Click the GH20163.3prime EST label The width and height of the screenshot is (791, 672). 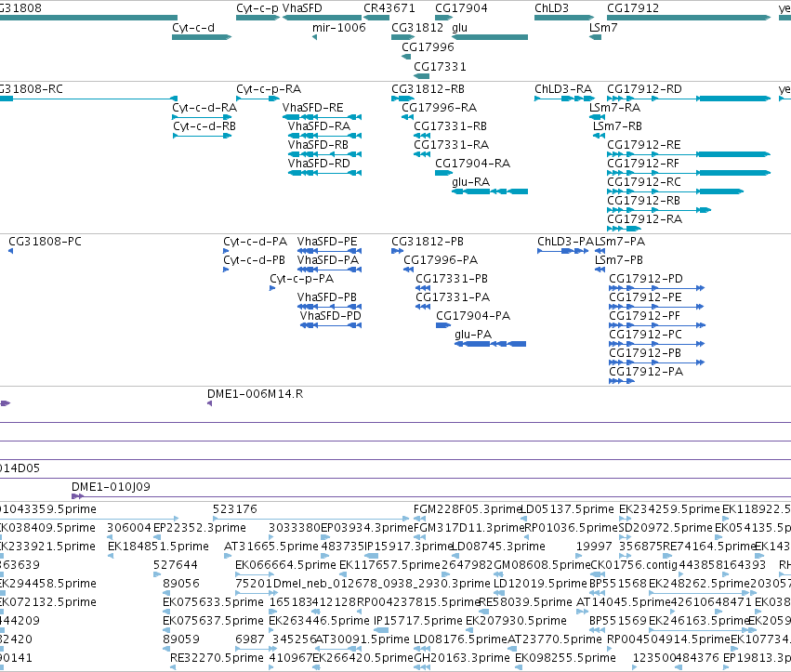tap(462, 658)
